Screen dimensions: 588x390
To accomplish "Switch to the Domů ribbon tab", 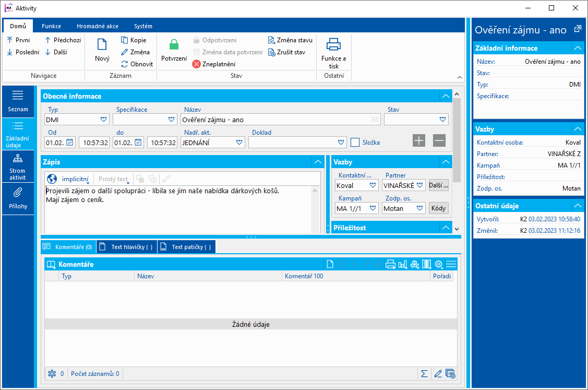I will [18, 26].
